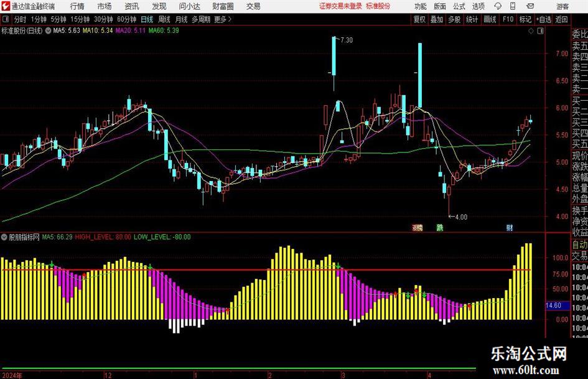Select the 日线 daily period

point(147,19)
